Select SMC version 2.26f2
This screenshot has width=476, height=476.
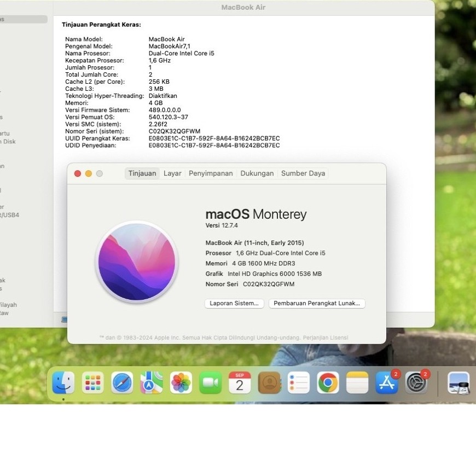158,124
